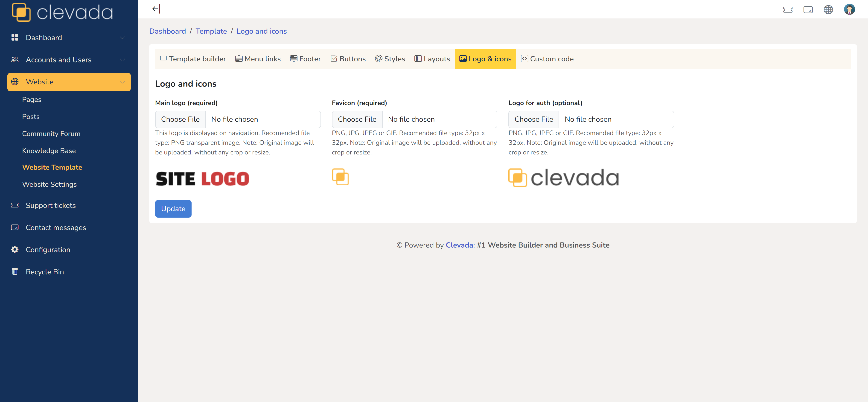This screenshot has width=868, height=402.
Task: Open the Custom code tab
Action: tap(547, 59)
